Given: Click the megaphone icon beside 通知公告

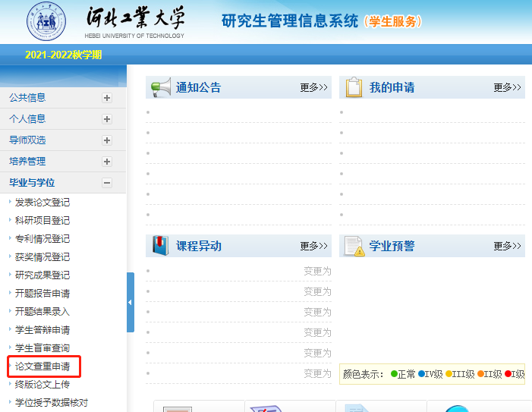Looking at the screenshot, I should point(160,87).
